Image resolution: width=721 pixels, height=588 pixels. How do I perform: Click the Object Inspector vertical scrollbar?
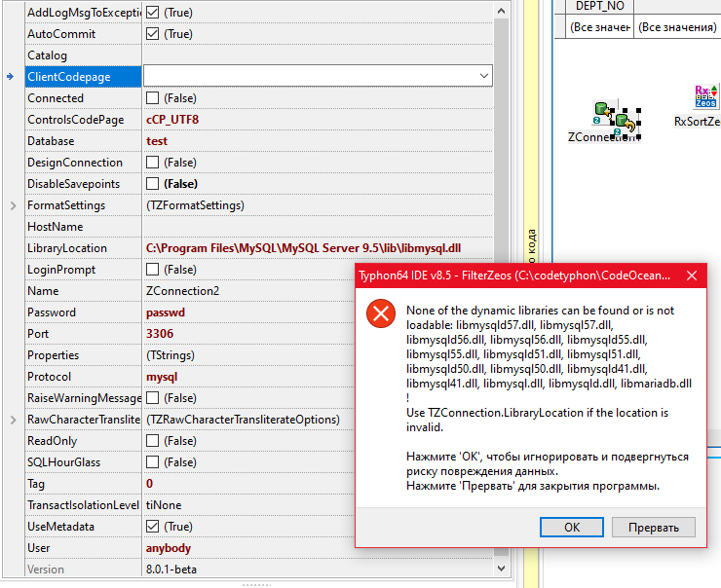pyautogui.click(x=501, y=292)
